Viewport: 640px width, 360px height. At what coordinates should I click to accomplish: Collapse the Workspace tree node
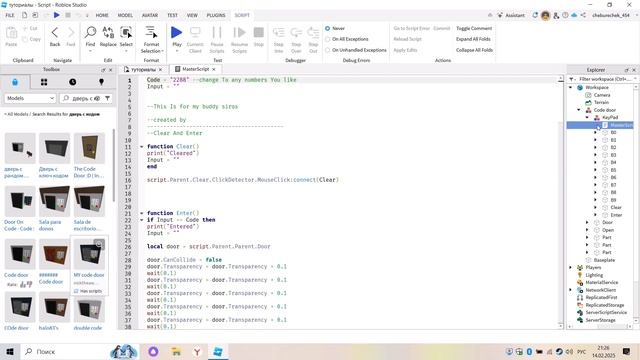click(x=571, y=87)
